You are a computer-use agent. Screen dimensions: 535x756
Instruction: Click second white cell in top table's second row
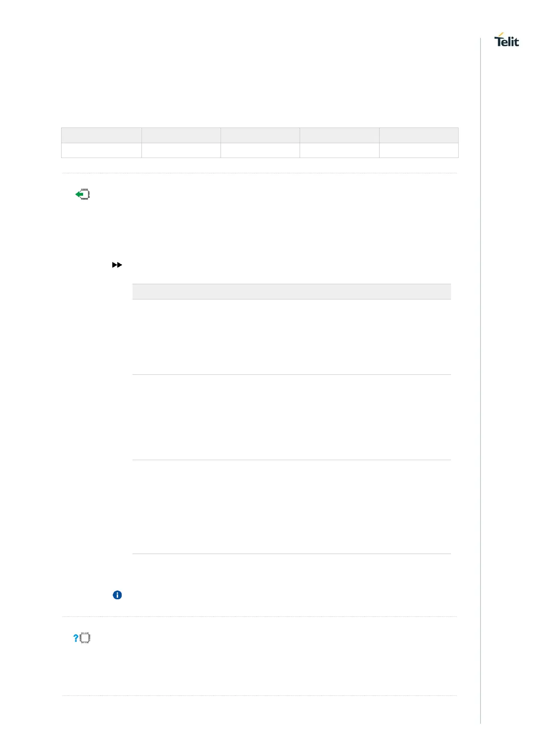(181, 150)
